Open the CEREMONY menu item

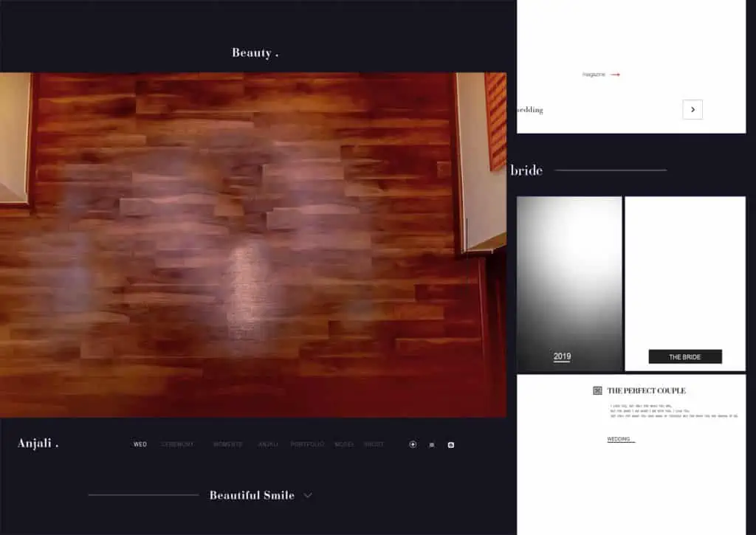pos(178,444)
